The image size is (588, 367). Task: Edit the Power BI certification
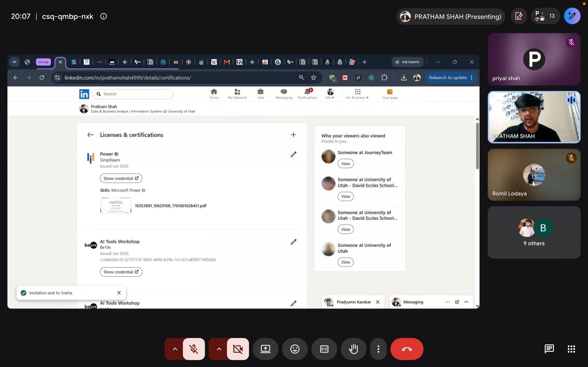293,154
